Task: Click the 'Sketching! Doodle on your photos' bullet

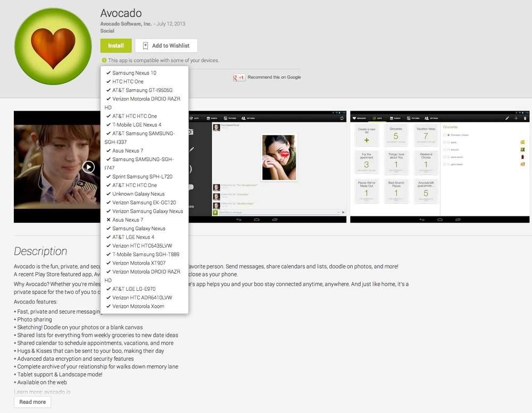Action: tap(78, 327)
